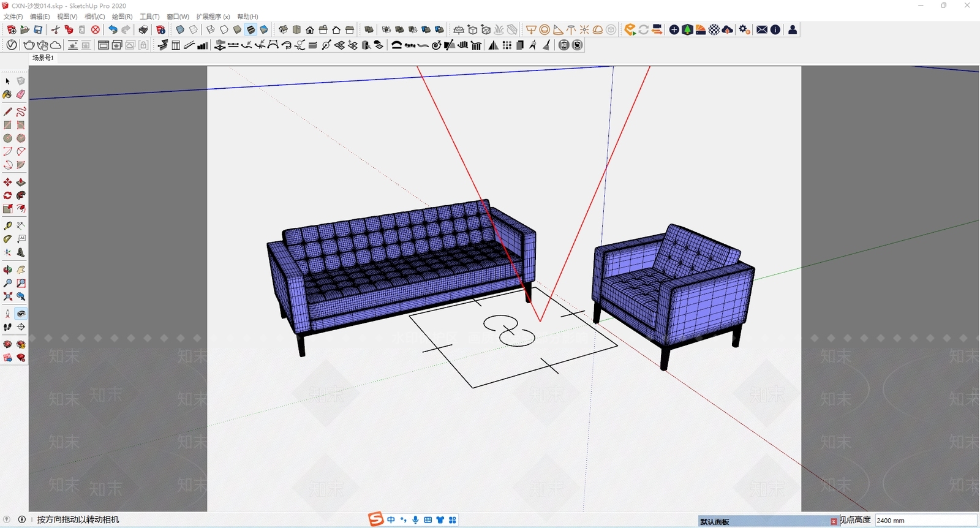The width and height of the screenshot is (980, 528).
Task: Select the Position Camera tool
Action: tap(7, 314)
